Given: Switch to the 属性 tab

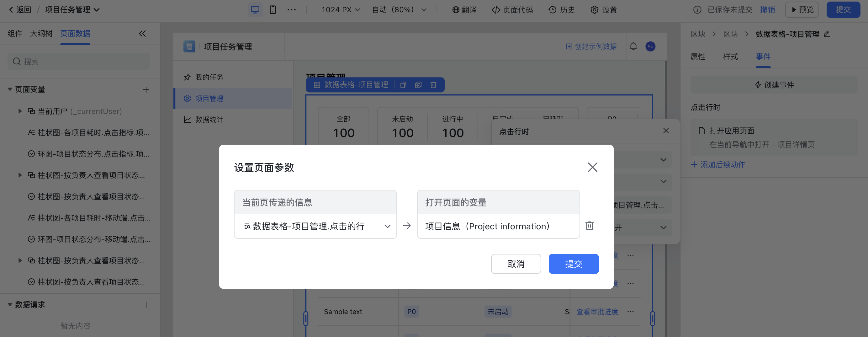Looking at the screenshot, I should pyautogui.click(x=698, y=56).
